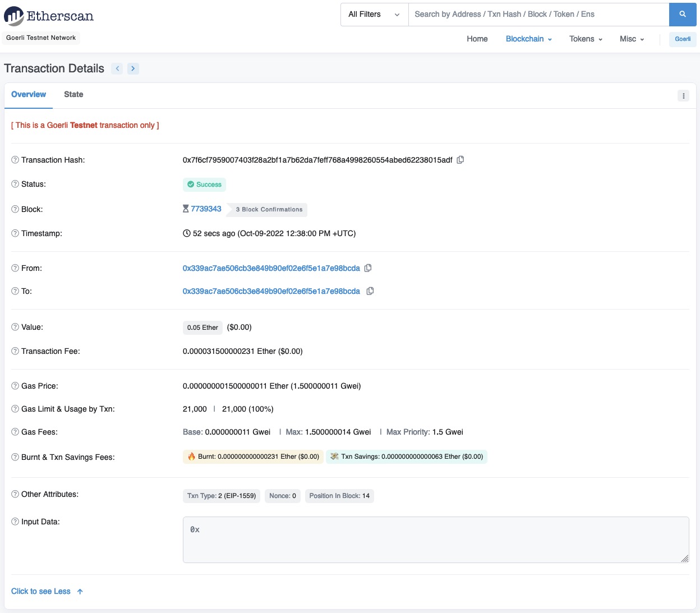The image size is (700, 613).
Task: Click help icon beside Transaction Hash
Action: tap(15, 160)
